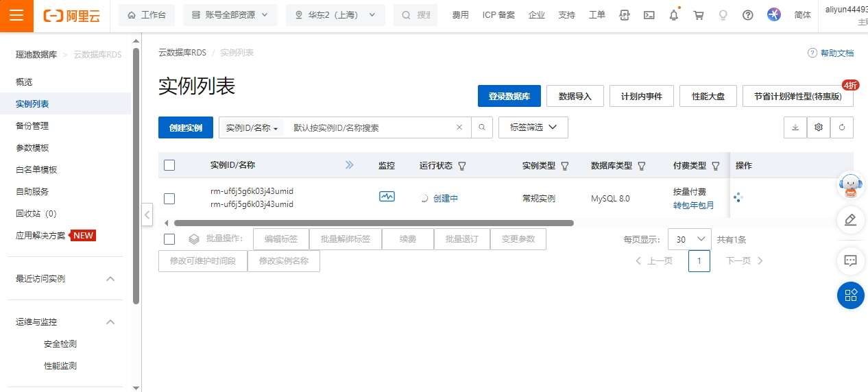Viewport: 868px width, 392px height.
Task: Click the instance search input field
Action: coord(370,127)
